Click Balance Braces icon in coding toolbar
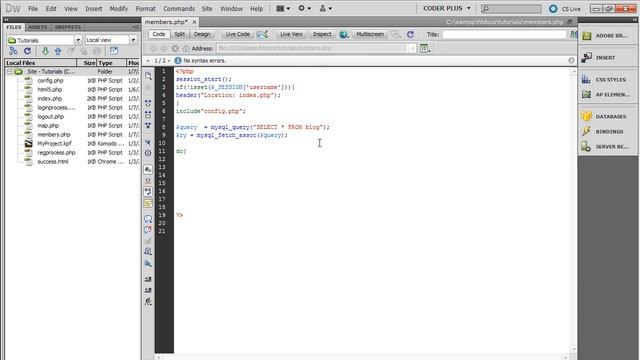The height and width of the screenshot is (360, 640). [148, 153]
